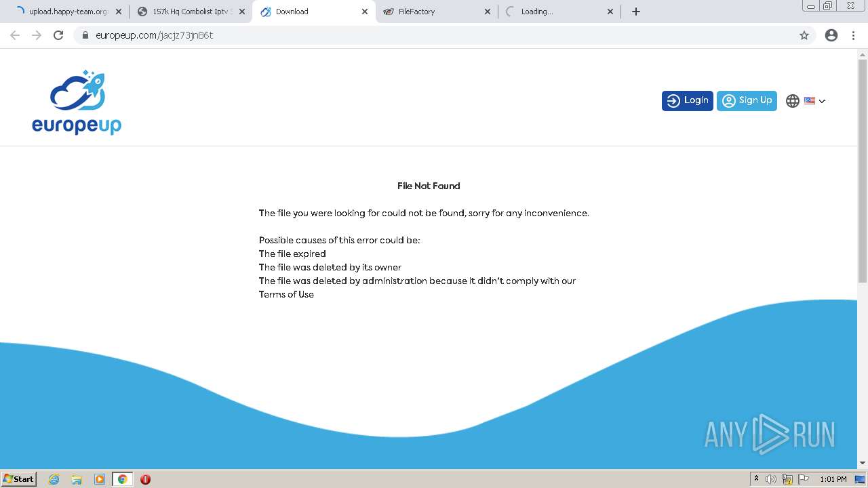Click the volume speaker tray icon
This screenshot has width=868, height=488.
[x=771, y=479]
